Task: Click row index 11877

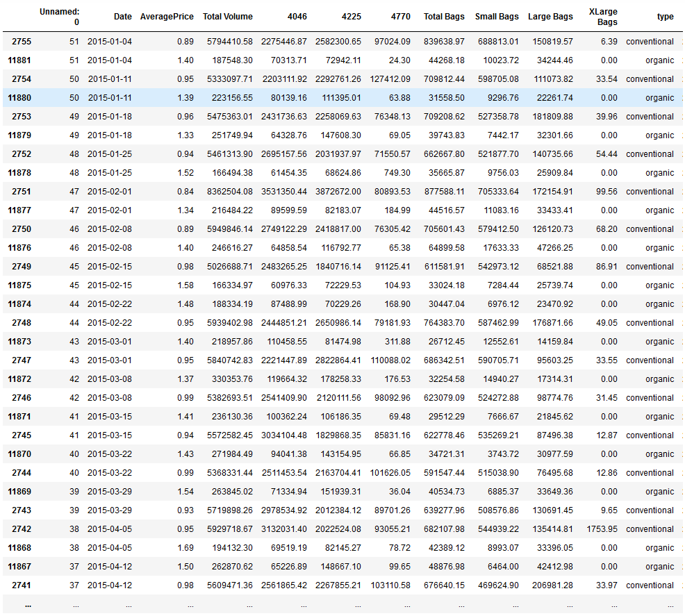Action: [x=19, y=210]
